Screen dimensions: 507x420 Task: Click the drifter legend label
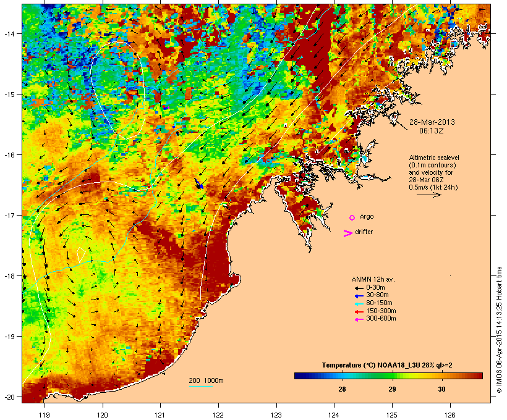pyautogui.click(x=364, y=232)
